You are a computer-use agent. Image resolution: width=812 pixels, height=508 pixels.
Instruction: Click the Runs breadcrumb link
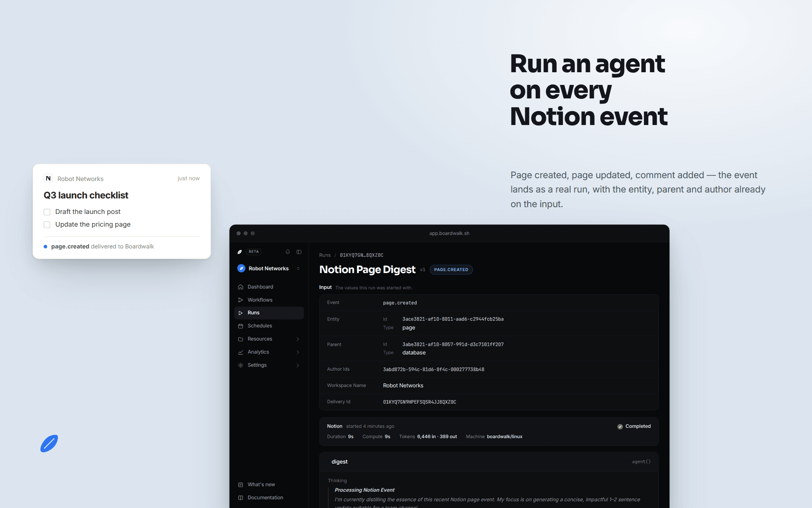325,255
